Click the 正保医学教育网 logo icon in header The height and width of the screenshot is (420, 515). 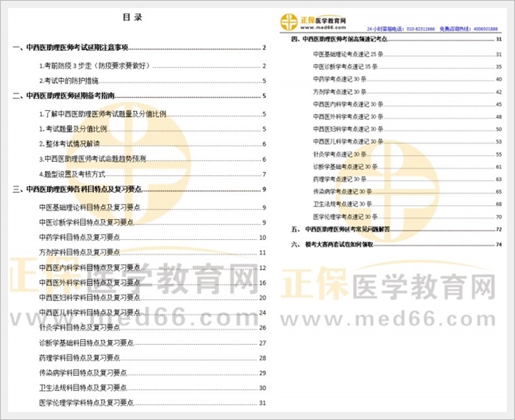coord(288,21)
